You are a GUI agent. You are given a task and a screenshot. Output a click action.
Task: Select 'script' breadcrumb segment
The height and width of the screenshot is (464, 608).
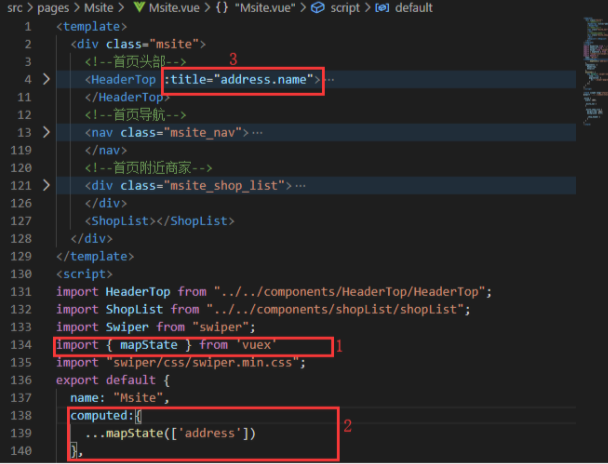(345, 7)
